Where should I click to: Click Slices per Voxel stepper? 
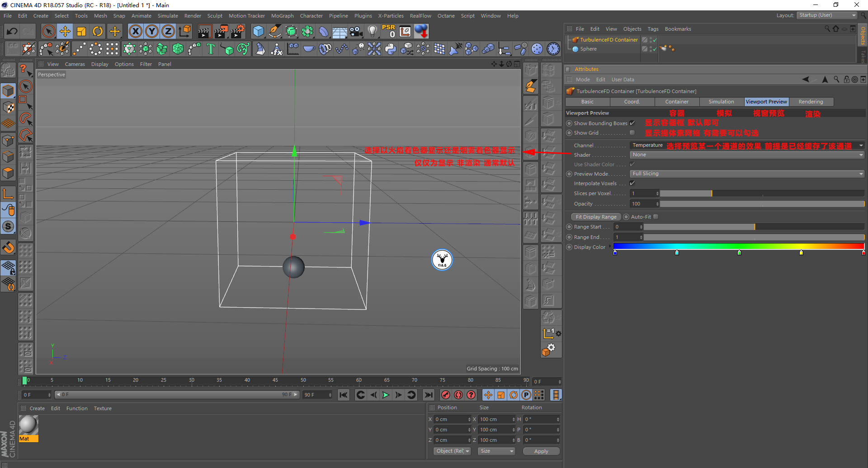(657, 193)
